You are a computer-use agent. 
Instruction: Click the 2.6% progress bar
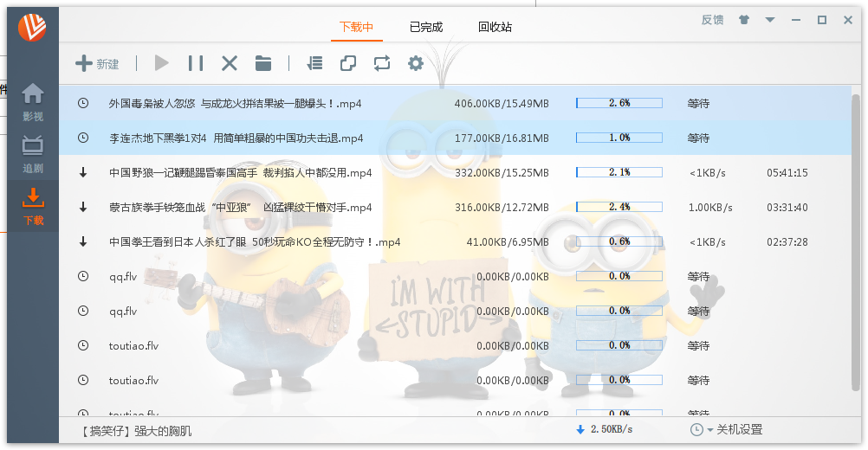point(619,103)
